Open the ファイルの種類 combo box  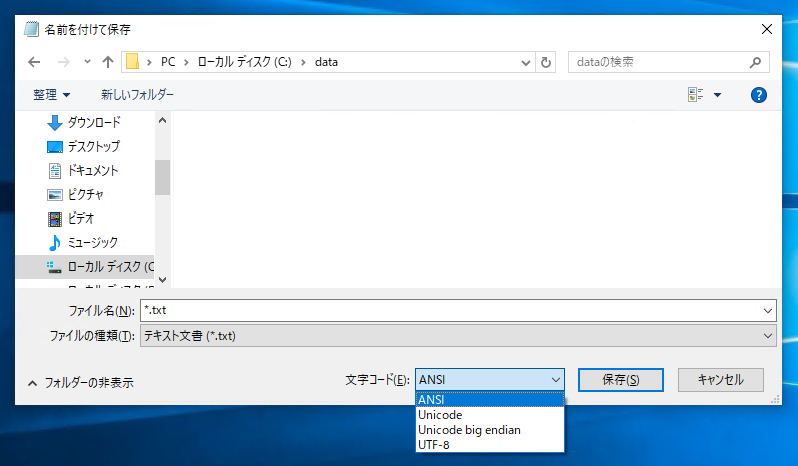458,336
